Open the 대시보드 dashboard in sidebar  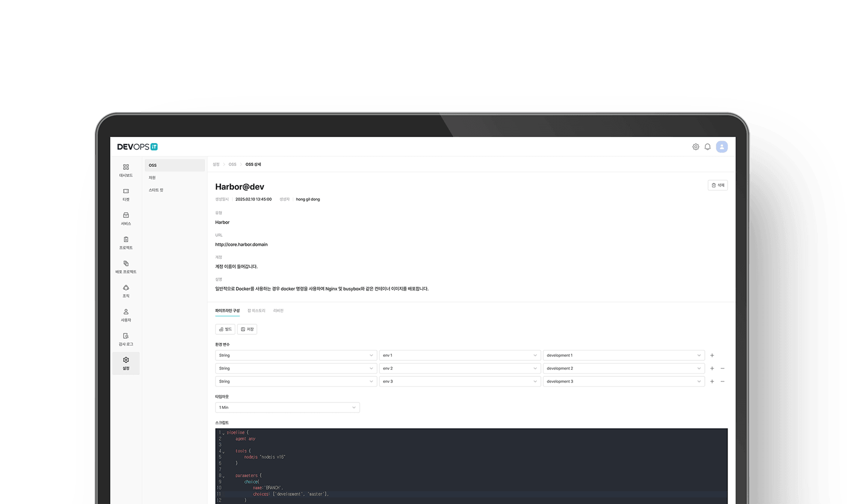126,170
